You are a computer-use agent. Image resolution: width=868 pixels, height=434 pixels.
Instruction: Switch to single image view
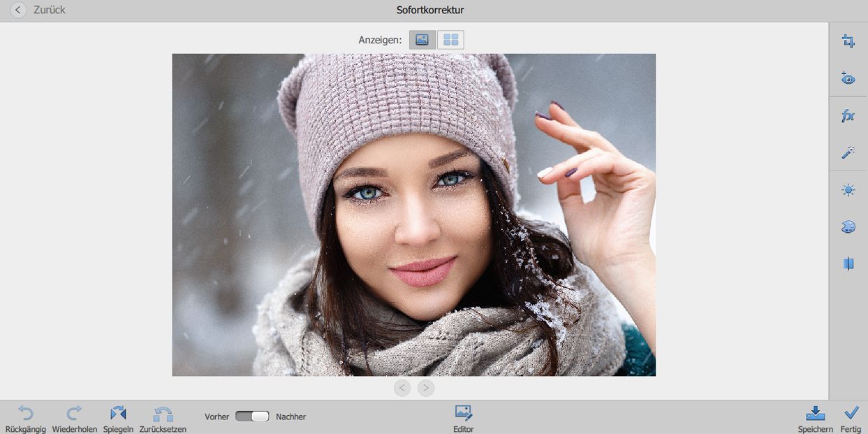pyautogui.click(x=422, y=40)
